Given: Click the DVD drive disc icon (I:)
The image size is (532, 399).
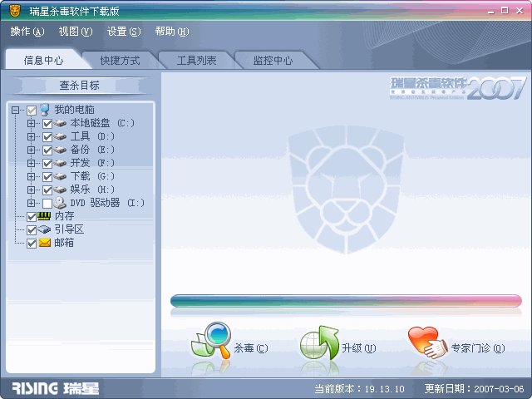Looking at the screenshot, I should coord(60,203).
